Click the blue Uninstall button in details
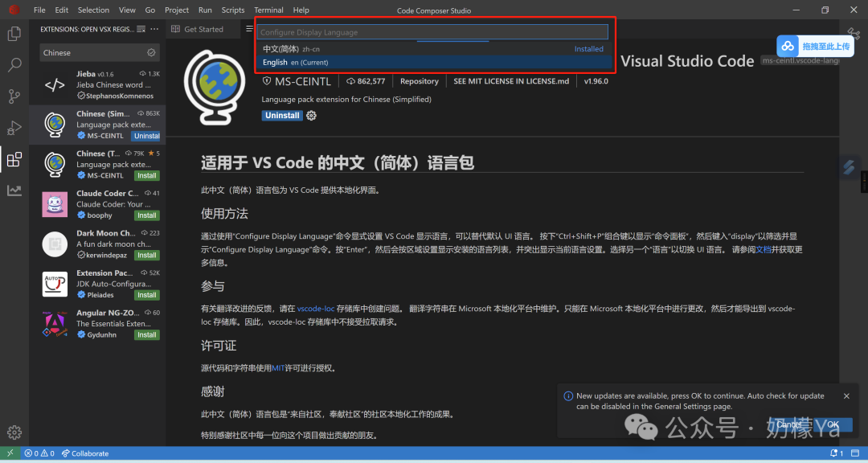This screenshot has width=868, height=463. pos(282,115)
